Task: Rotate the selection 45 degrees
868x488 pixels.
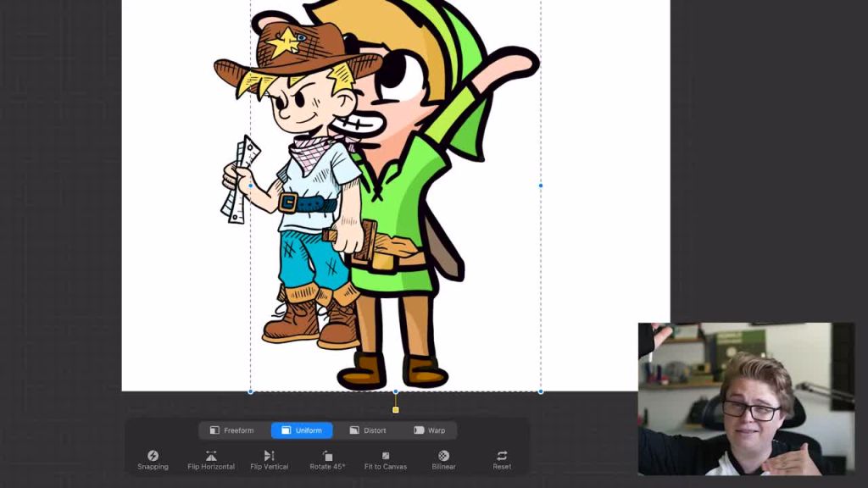Action: [327, 460]
